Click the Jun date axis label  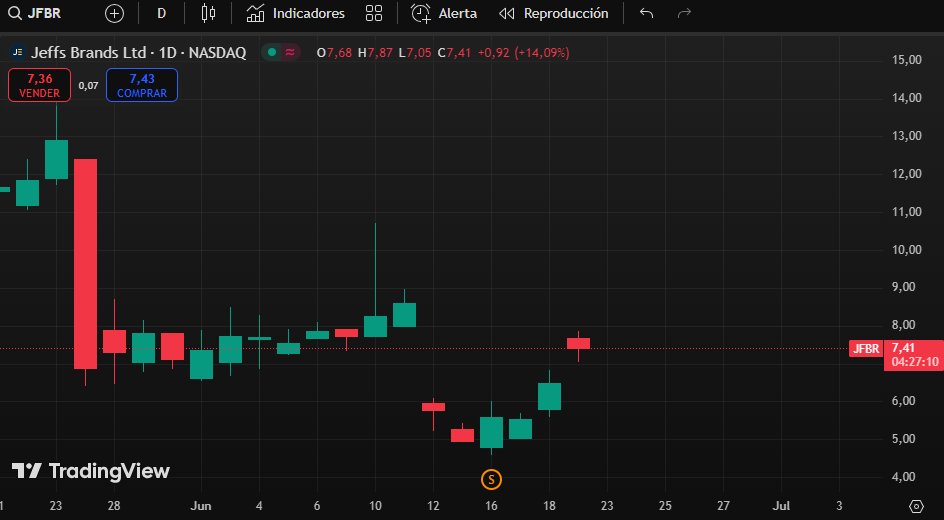200,506
